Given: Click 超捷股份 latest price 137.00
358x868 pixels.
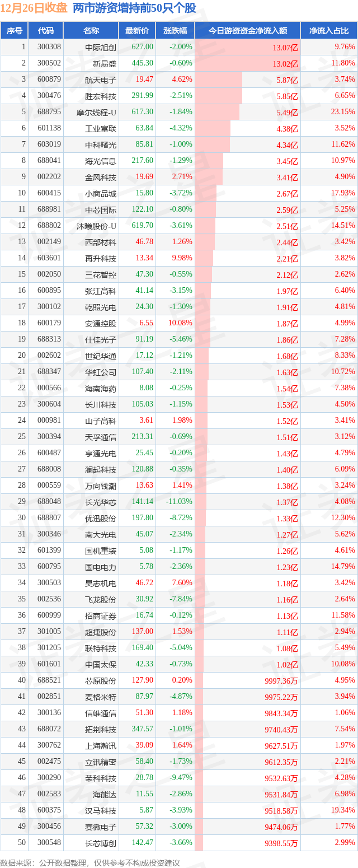Looking at the screenshot, I should 143,632.
